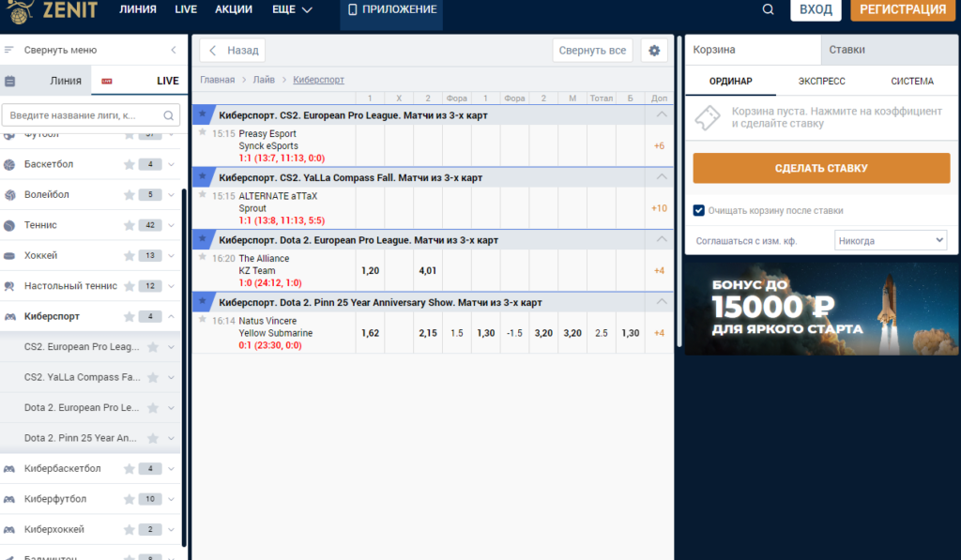The image size is (961, 560).
Task: Select odds 1,20 for The Alliance
Action: (x=370, y=270)
